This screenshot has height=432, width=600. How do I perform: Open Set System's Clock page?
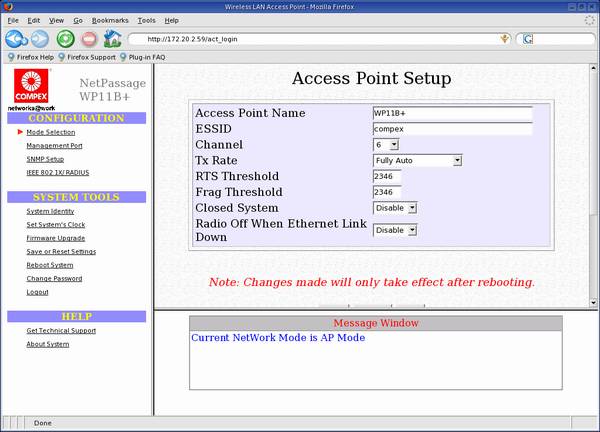point(56,225)
